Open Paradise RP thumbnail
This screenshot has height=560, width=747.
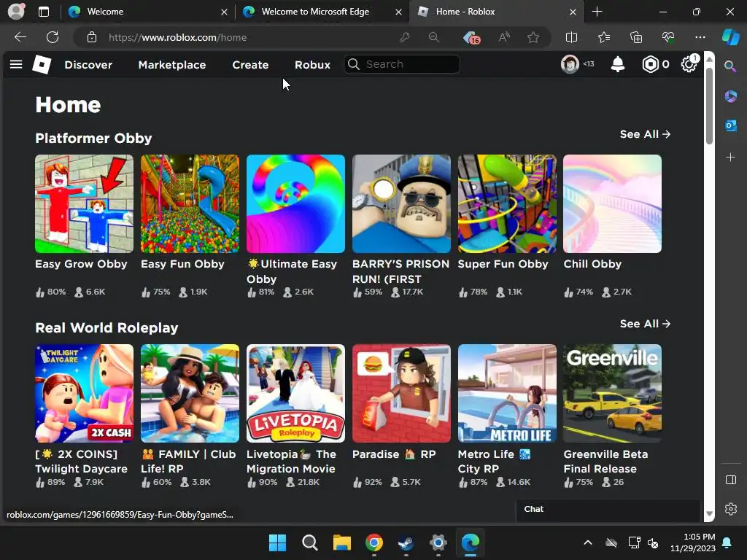(401, 393)
